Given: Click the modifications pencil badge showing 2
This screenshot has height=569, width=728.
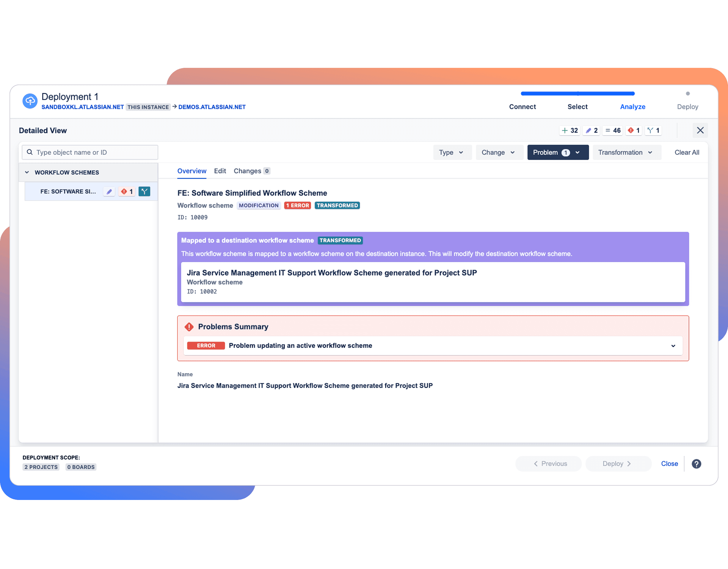Looking at the screenshot, I should (591, 130).
